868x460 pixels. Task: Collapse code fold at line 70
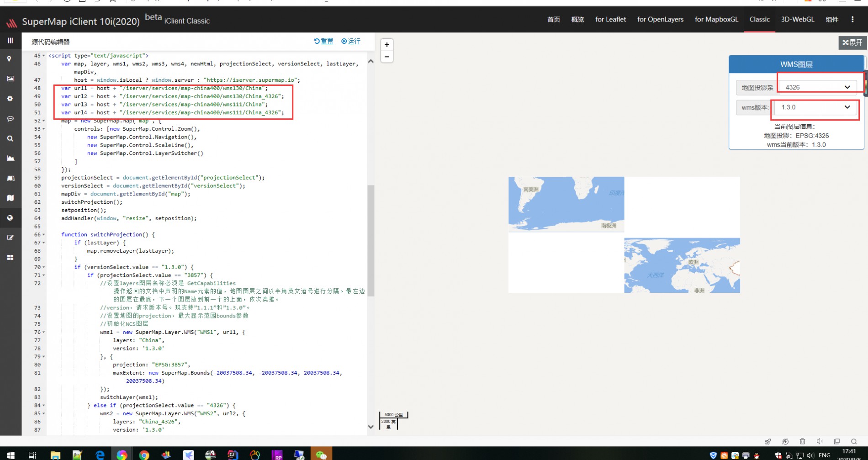tap(44, 267)
